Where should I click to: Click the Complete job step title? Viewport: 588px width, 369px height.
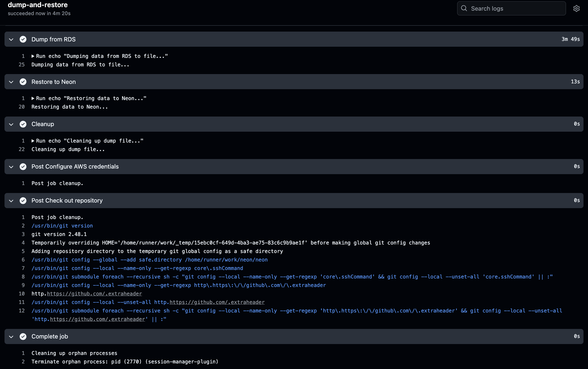tap(50, 336)
